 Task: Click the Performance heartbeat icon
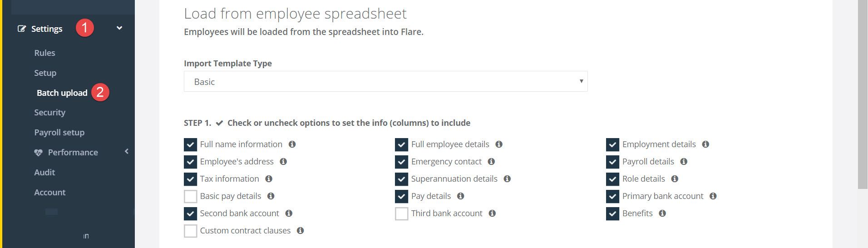(x=38, y=153)
